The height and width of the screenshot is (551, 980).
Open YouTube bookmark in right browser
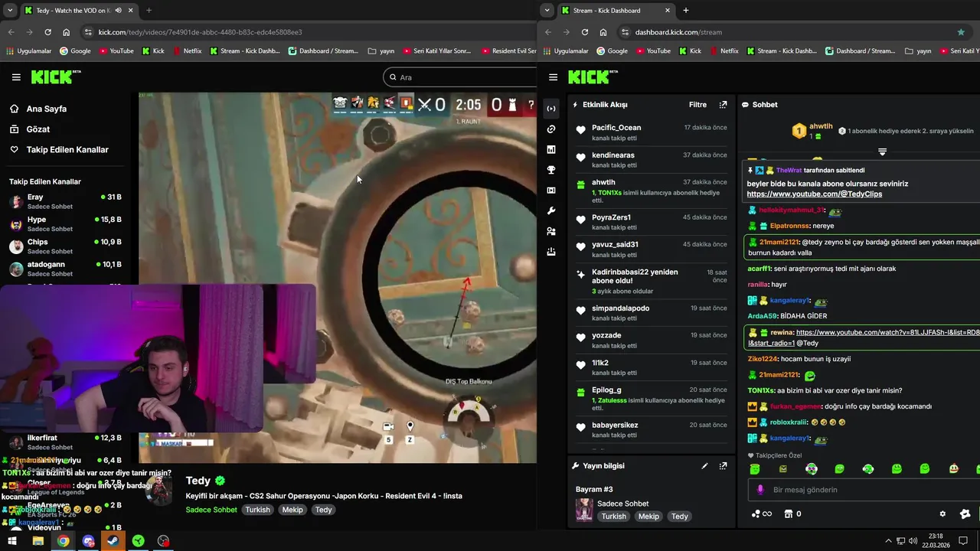point(652,51)
